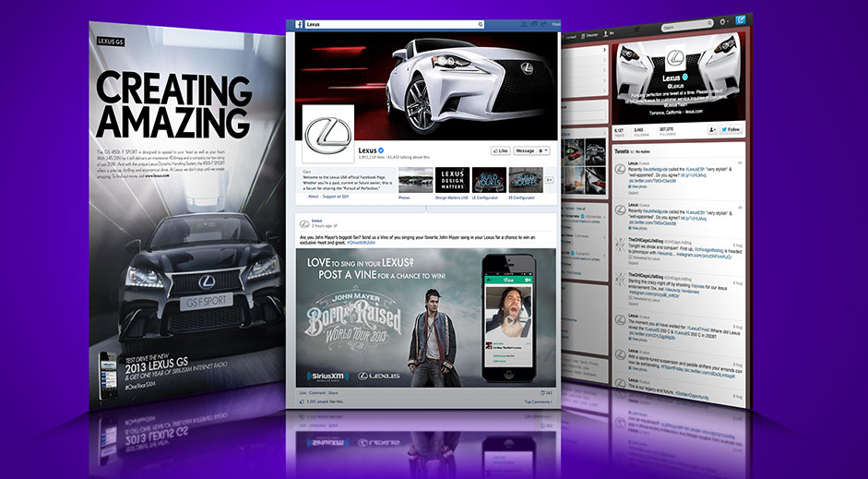Click the Tweets count on Twitter profile
868x479 pixels.
(620, 132)
